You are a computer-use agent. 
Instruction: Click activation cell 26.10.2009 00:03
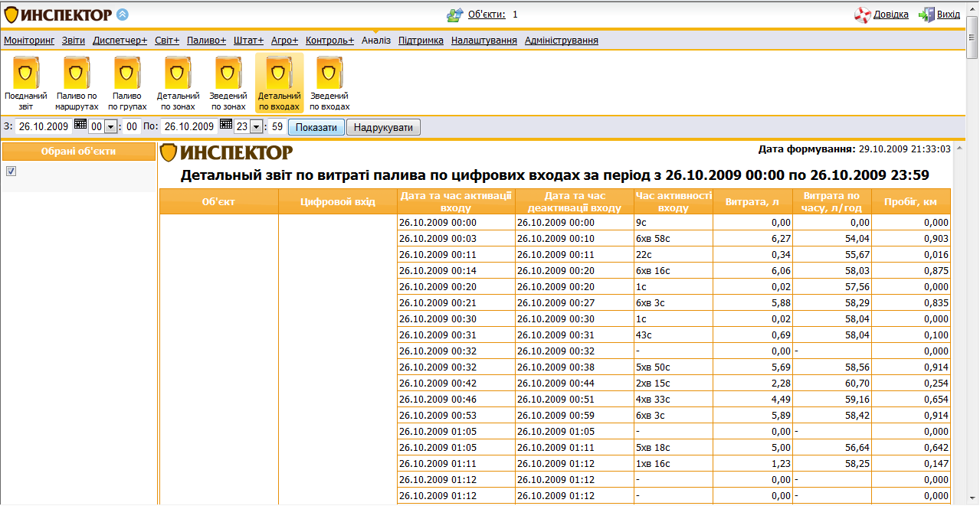coord(457,239)
